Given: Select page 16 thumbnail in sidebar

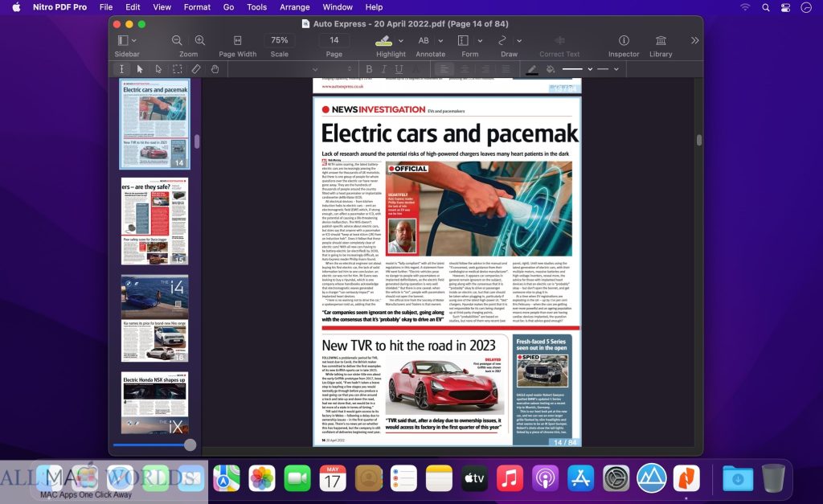Looking at the screenshot, I should tap(155, 318).
